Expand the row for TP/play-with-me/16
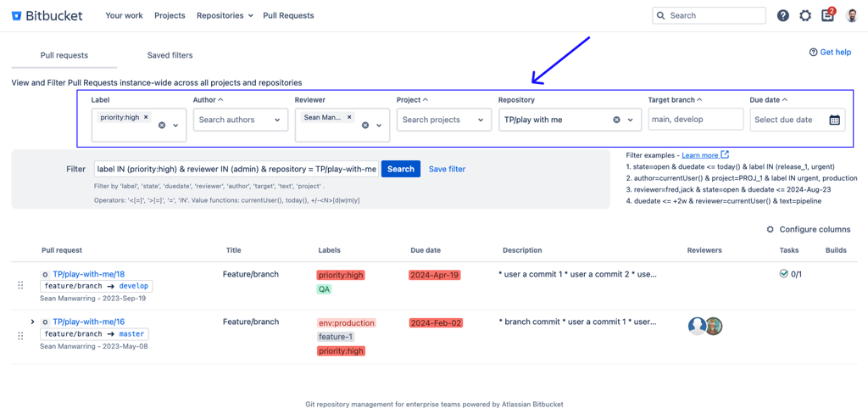The height and width of the screenshot is (414, 868). click(x=32, y=322)
